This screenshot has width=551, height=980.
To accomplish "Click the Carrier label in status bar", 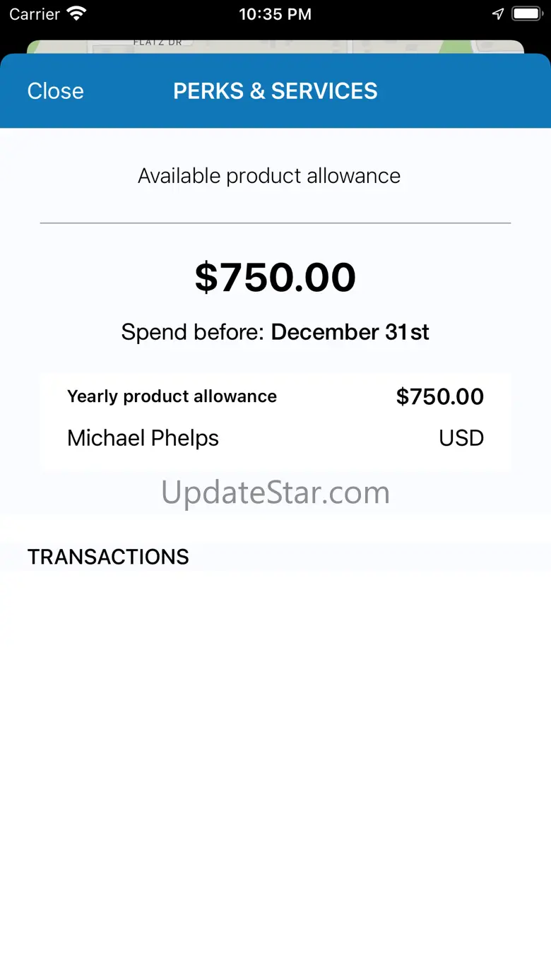I will click(33, 15).
